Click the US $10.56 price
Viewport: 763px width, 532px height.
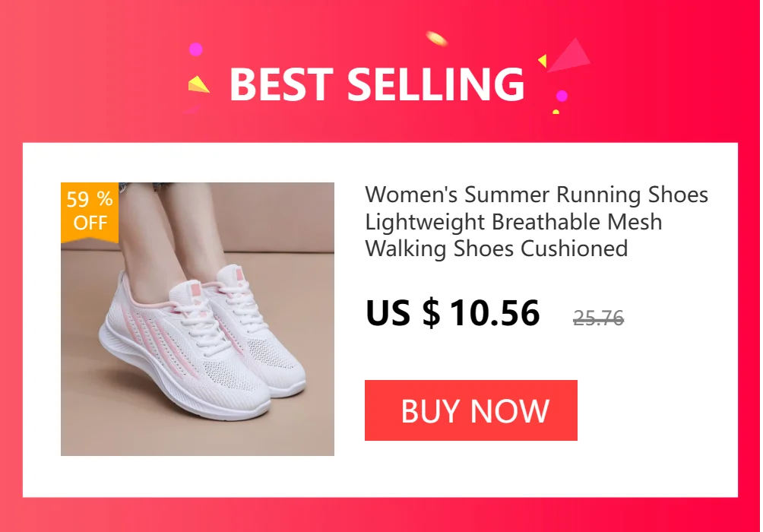[452, 313]
